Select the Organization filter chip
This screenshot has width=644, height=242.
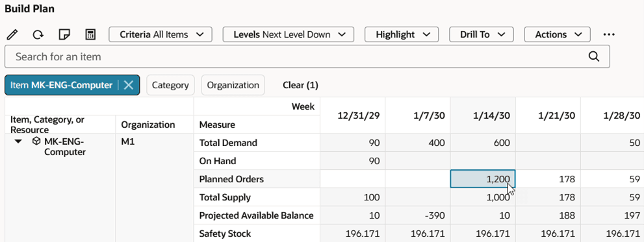coord(233,85)
